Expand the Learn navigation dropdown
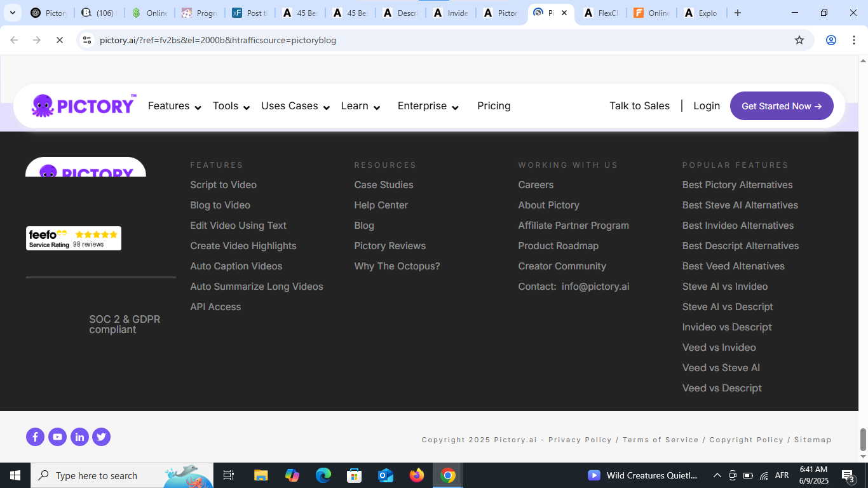868x488 pixels. coord(361,106)
